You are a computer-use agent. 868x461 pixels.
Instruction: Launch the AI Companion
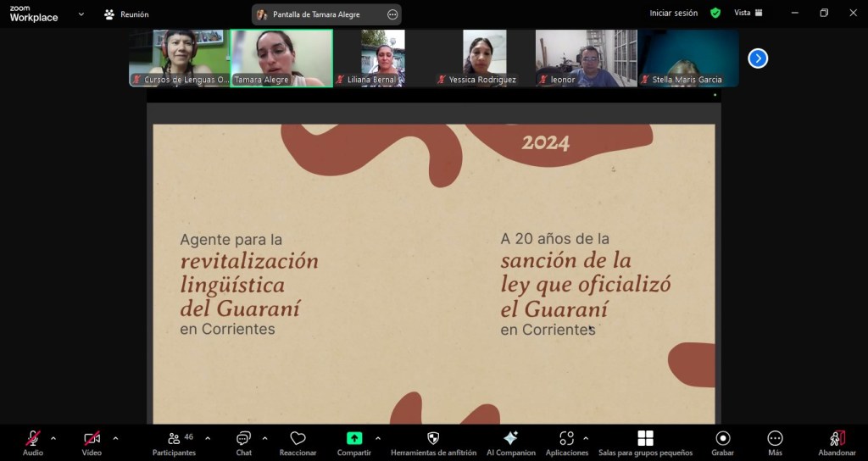pyautogui.click(x=510, y=439)
